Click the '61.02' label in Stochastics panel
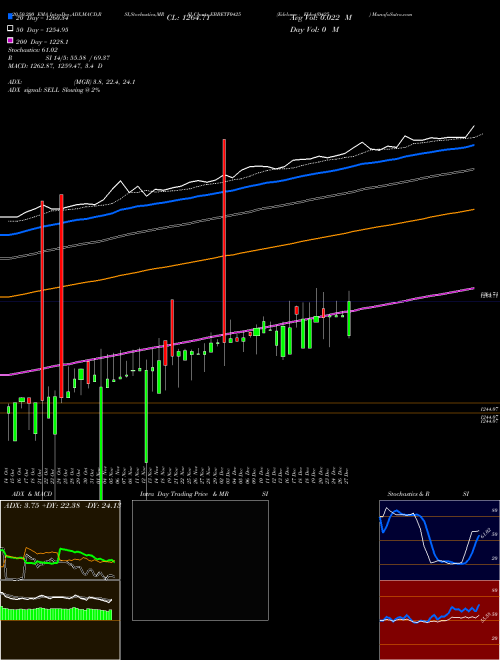 tap(484, 533)
